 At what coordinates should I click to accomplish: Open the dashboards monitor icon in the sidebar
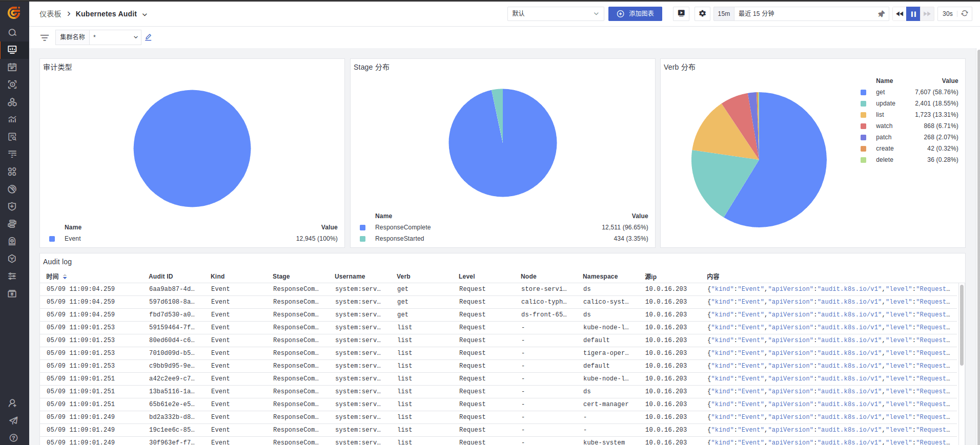tap(12, 50)
